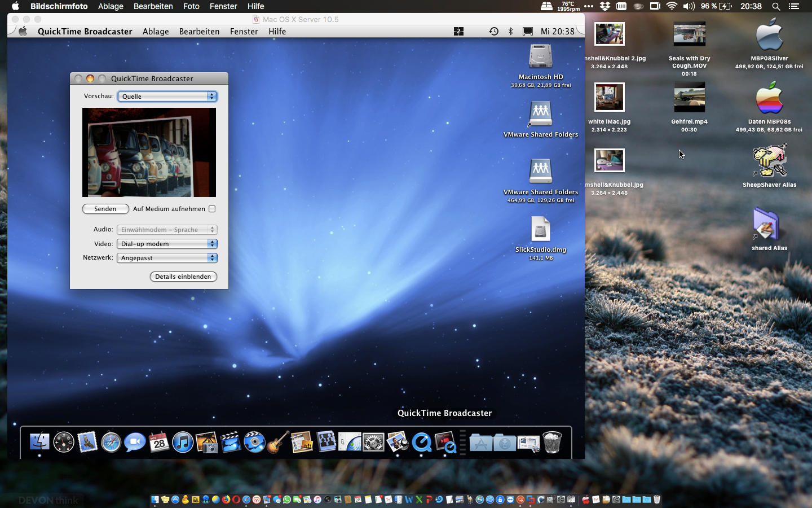Open iChat speech bubble icon
The height and width of the screenshot is (508, 812).
[x=135, y=442]
